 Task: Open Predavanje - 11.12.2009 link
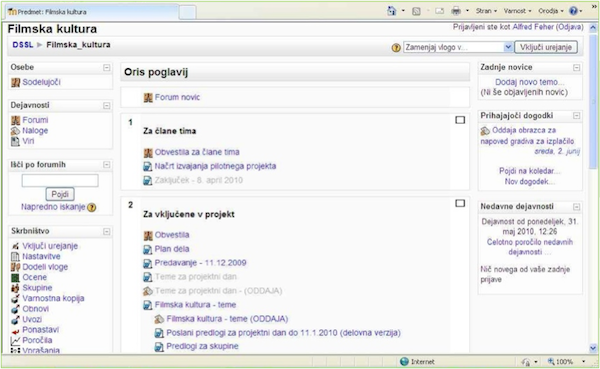coord(201,263)
